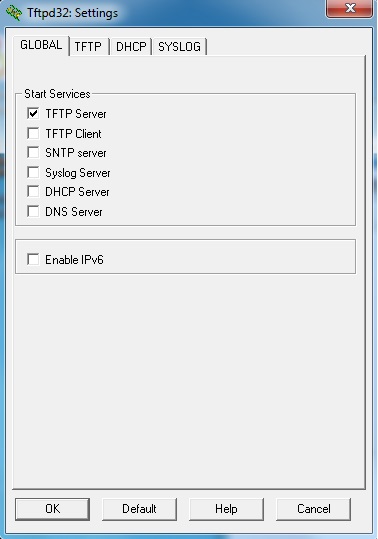Open the DHCP tab
Image resolution: width=378 pixels, height=539 pixels.
[131, 46]
